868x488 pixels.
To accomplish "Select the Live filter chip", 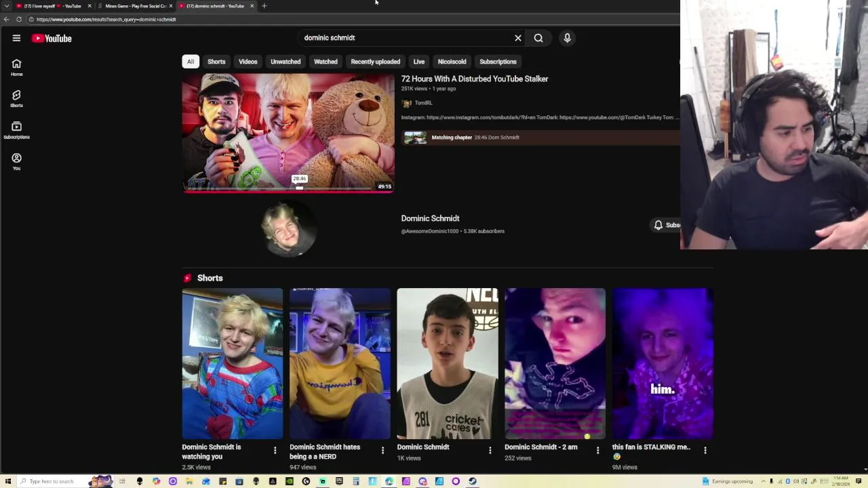I will (x=419, y=62).
